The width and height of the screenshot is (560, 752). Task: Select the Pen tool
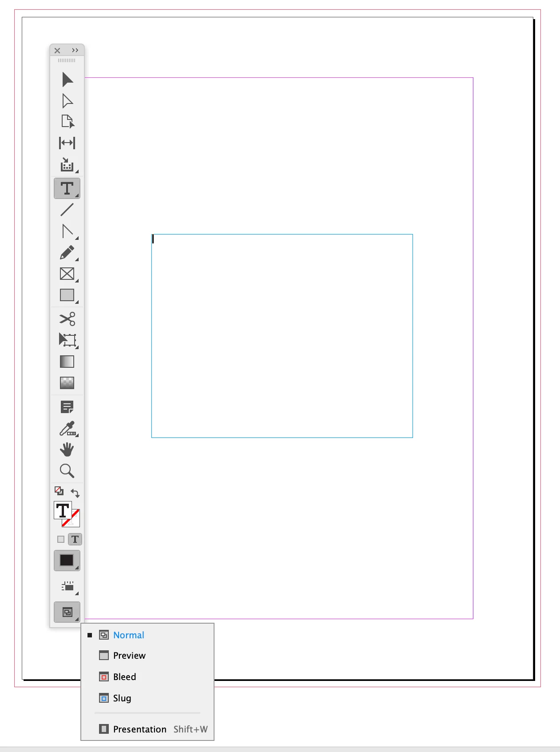67,231
